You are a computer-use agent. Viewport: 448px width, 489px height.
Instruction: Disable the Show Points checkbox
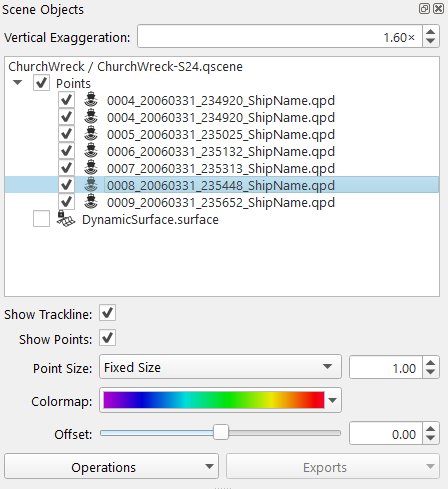point(107,338)
